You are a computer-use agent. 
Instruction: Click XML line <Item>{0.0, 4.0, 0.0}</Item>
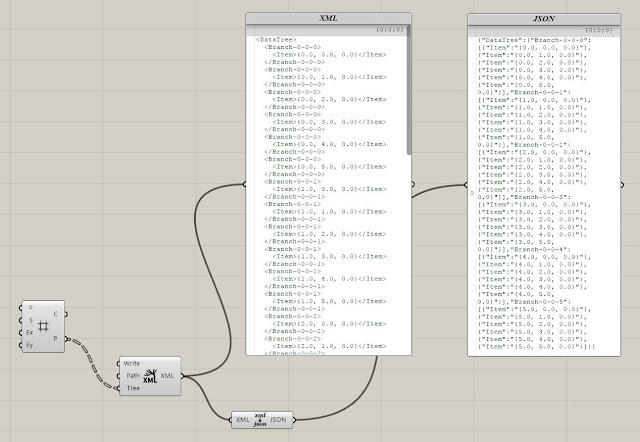329,144
